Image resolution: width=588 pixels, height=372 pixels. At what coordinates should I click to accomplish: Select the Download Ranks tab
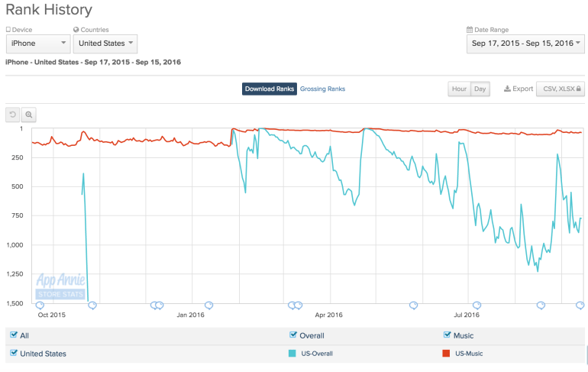pyautogui.click(x=270, y=89)
